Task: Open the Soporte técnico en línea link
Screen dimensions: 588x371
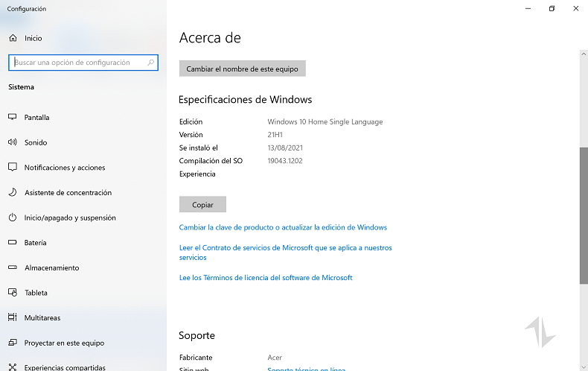Action: pos(307,369)
